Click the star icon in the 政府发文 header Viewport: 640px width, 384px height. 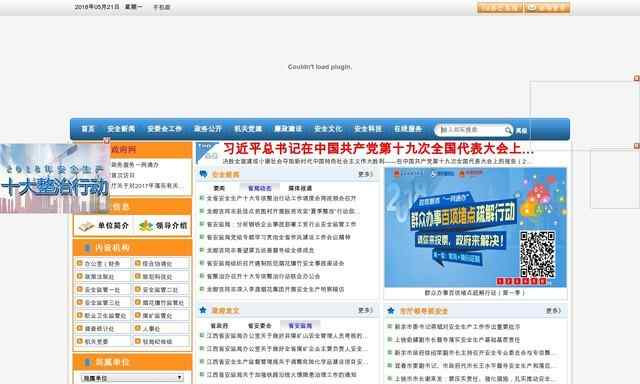point(203,311)
